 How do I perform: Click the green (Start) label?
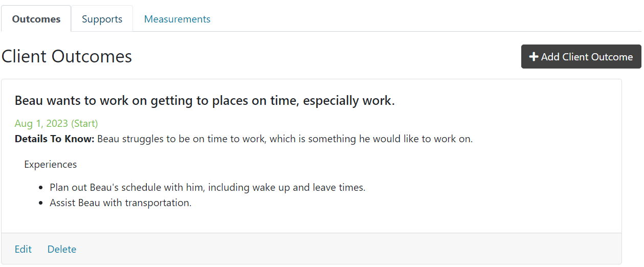pos(84,123)
